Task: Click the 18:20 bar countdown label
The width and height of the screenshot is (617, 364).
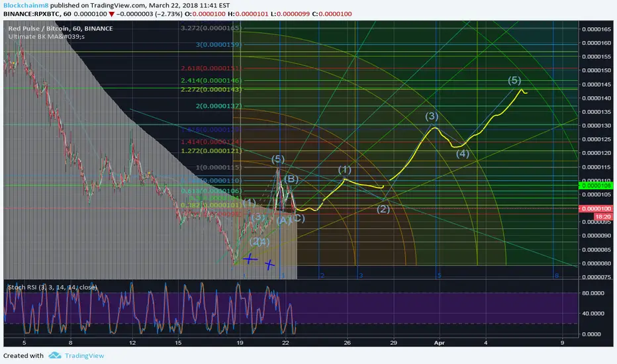Action: coord(603,216)
